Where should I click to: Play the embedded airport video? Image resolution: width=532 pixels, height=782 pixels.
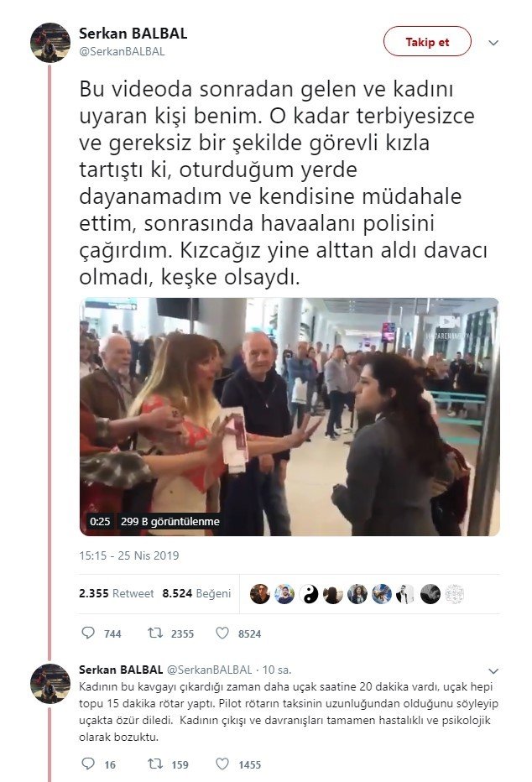(x=289, y=417)
